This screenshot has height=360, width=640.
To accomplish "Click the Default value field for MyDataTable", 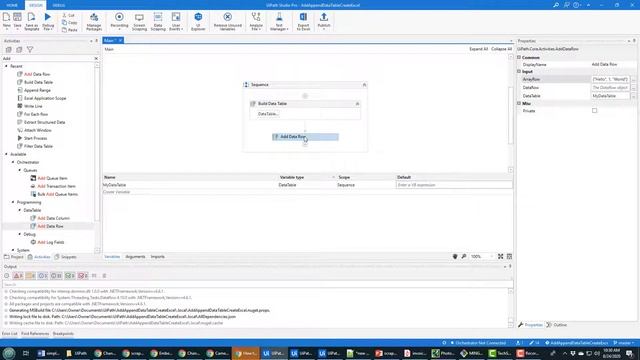I will tap(454, 185).
